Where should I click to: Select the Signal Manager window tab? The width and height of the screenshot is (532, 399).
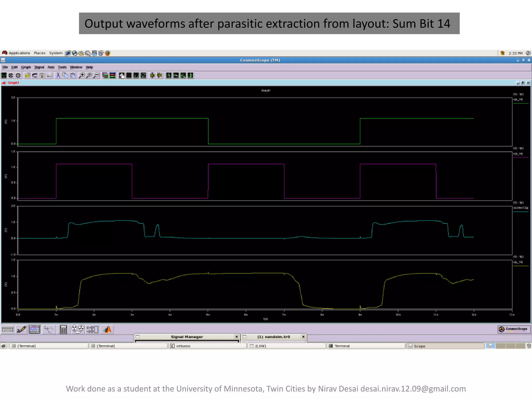[x=187, y=337]
